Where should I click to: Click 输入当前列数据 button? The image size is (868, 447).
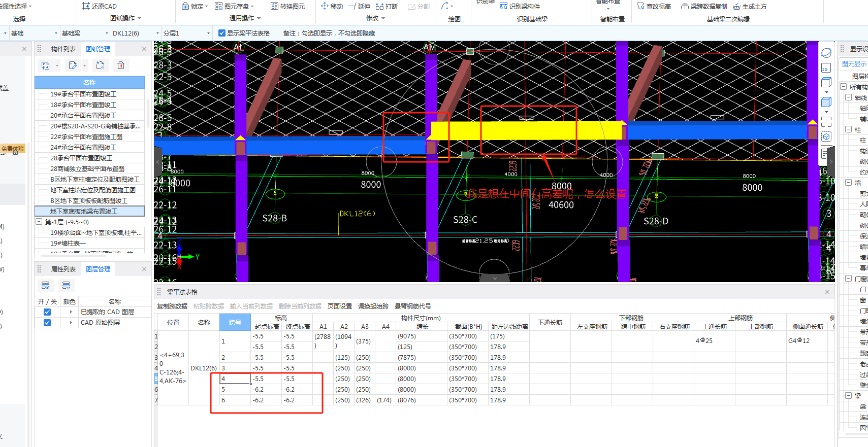coord(251,306)
